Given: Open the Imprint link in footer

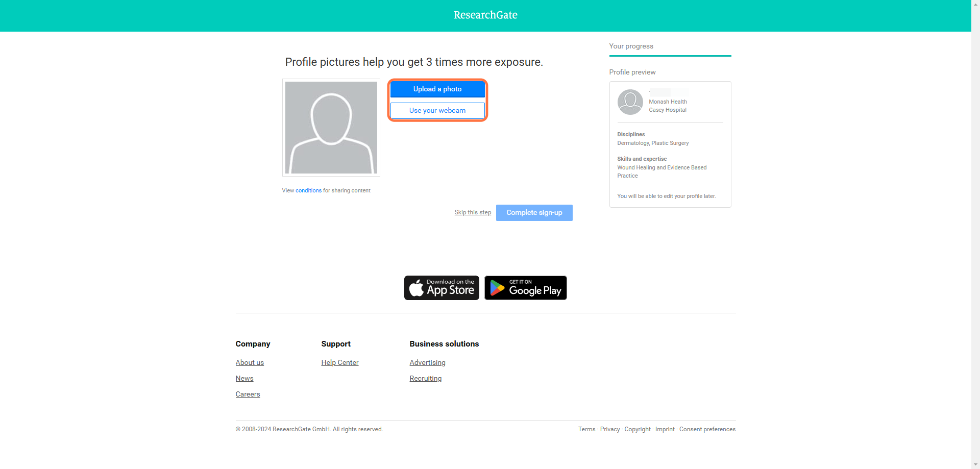Looking at the screenshot, I should point(665,429).
